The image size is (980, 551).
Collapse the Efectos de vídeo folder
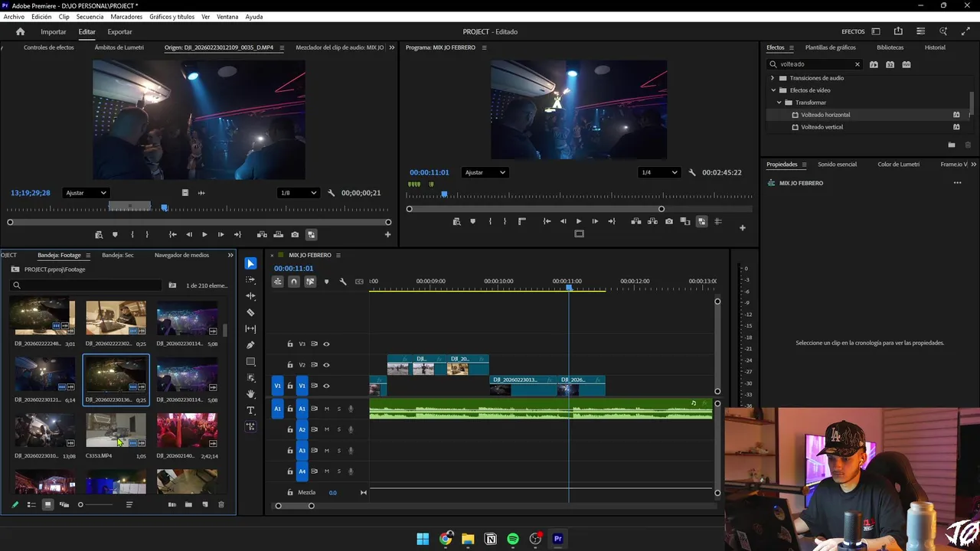tap(773, 90)
